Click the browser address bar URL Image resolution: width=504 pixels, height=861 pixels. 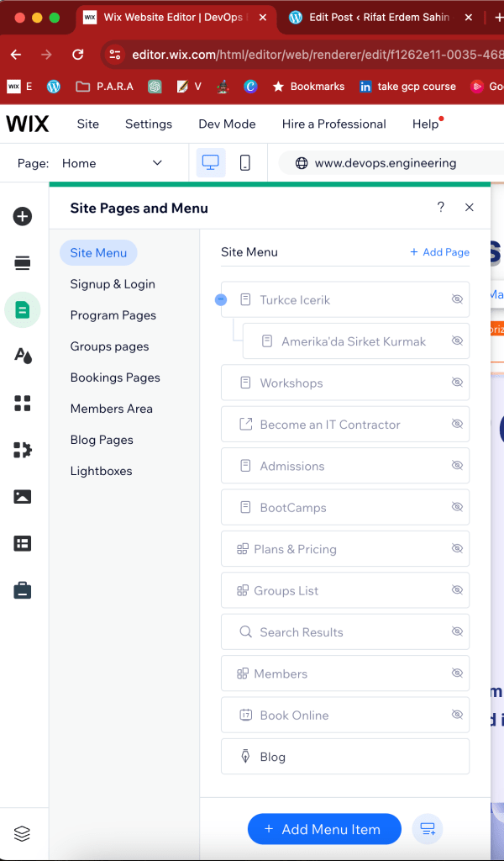click(x=317, y=55)
